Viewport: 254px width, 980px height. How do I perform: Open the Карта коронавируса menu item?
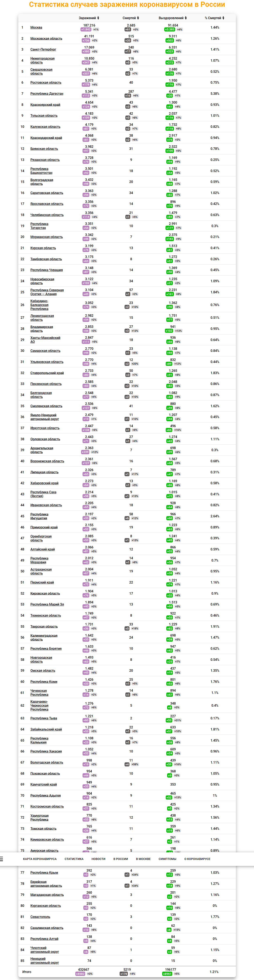coord(40,859)
